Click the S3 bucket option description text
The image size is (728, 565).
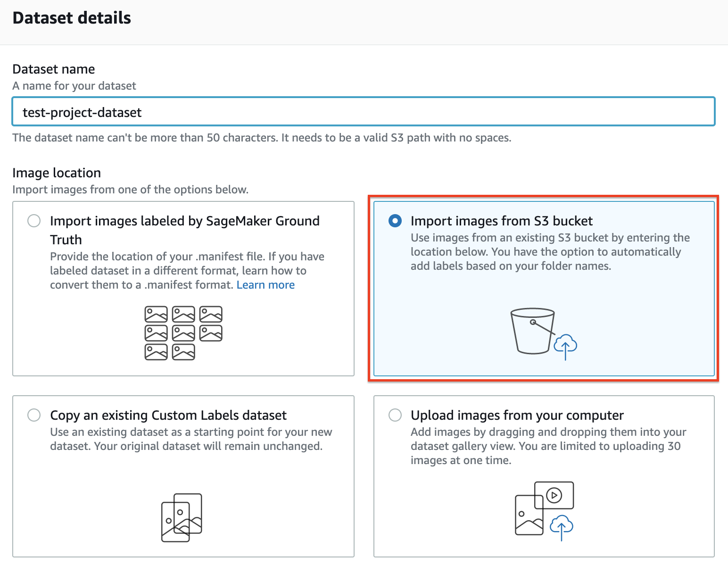point(550,252)
